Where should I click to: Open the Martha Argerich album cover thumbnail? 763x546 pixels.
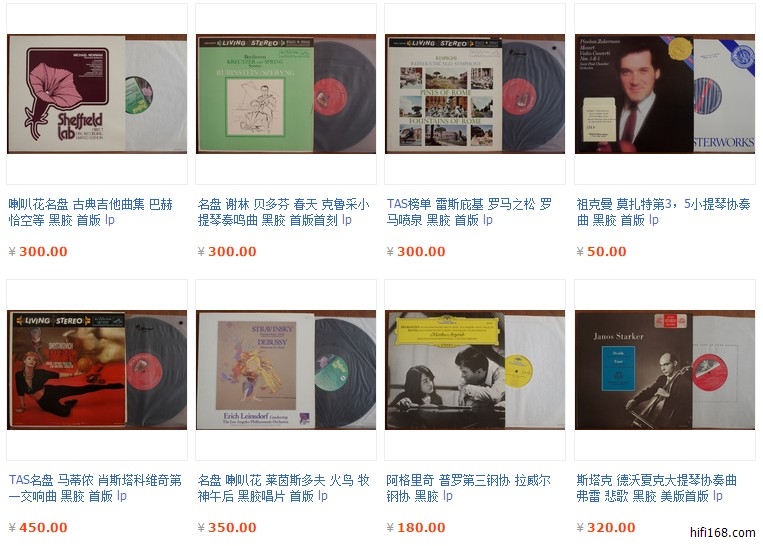click(x=475, y=370)
